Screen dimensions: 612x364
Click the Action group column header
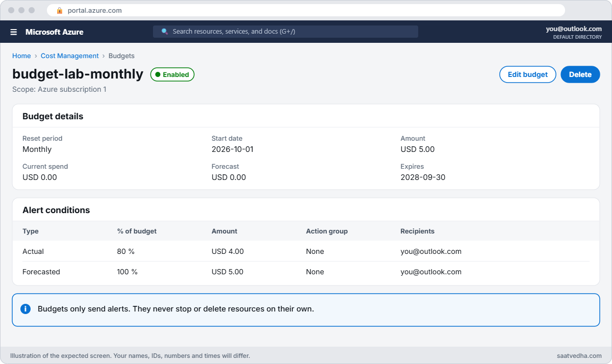[327, 231]
